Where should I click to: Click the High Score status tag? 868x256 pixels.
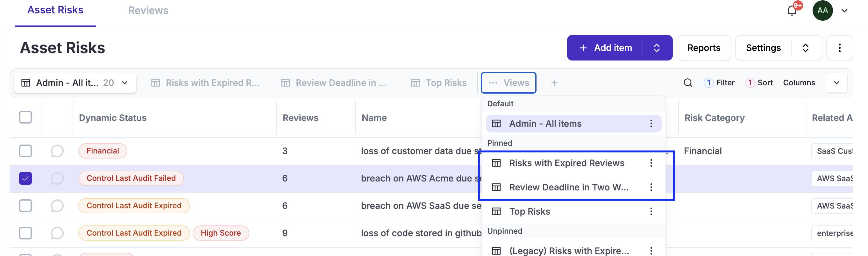220,233
